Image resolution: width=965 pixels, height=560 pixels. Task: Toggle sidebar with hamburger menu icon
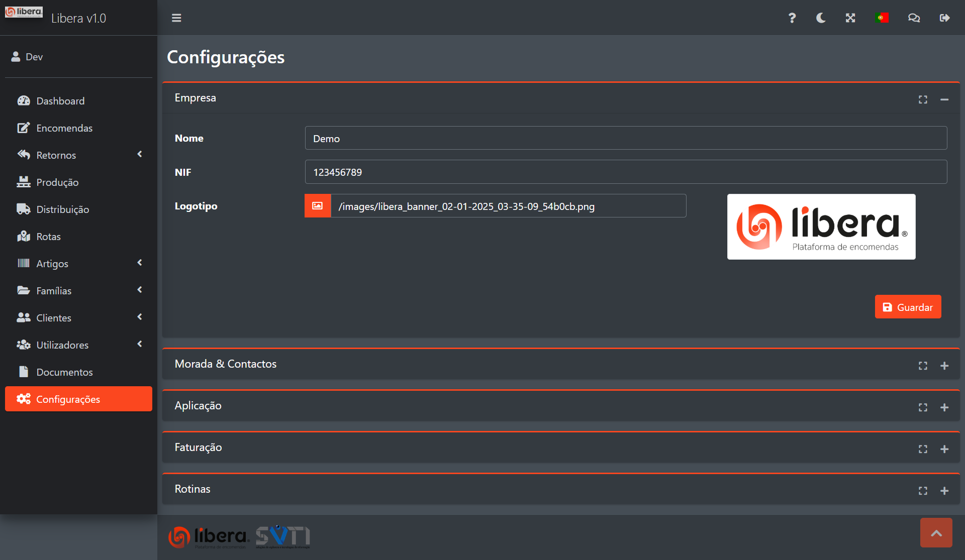[176, 18]
